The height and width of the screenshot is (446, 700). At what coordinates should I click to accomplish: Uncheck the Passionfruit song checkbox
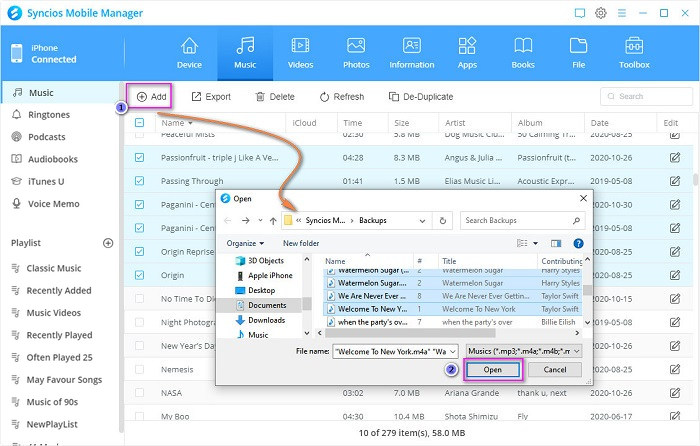(139, 158)
